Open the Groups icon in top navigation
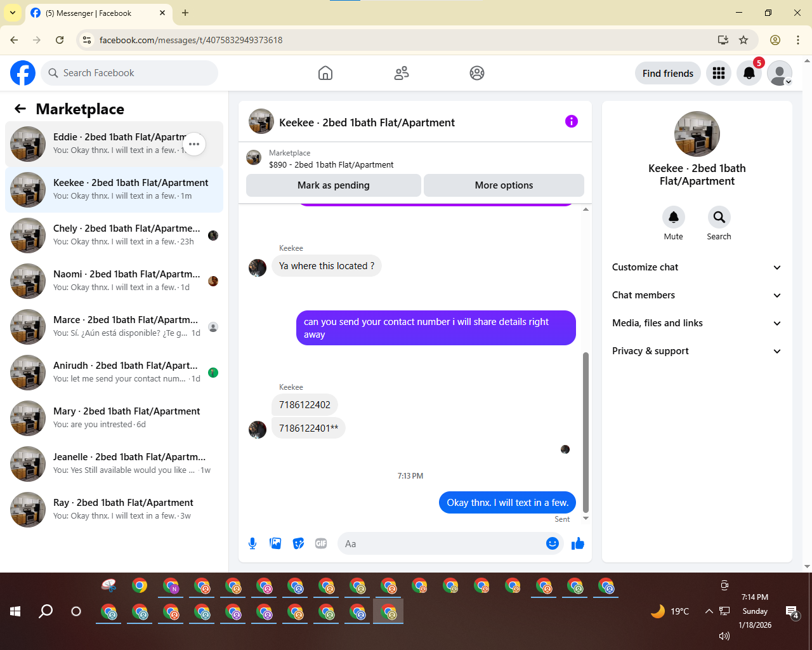The image size is (812, 650). tap(477, 73)
